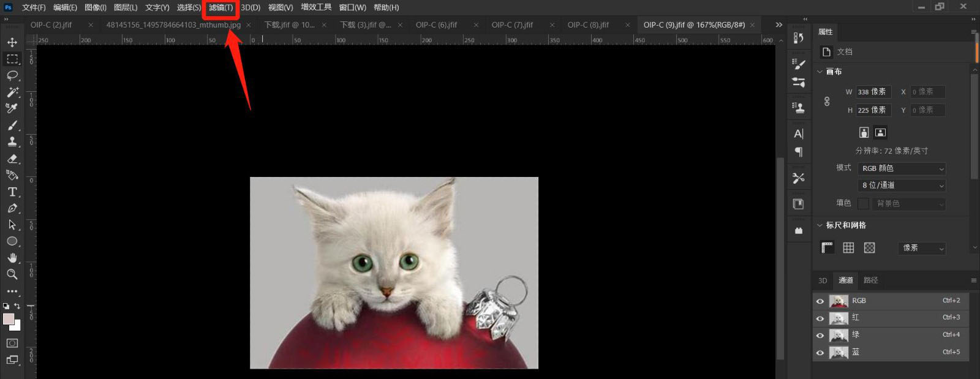Image resolution: width=980 pixels, height=379 pixels.
Task: Select the Rectangular Marquee tool
Action: click(12, 59)
